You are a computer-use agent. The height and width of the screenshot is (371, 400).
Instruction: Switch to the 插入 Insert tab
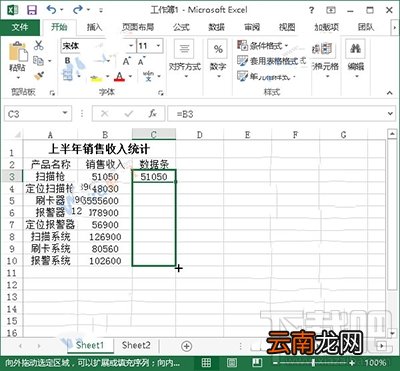click(94, 27)
